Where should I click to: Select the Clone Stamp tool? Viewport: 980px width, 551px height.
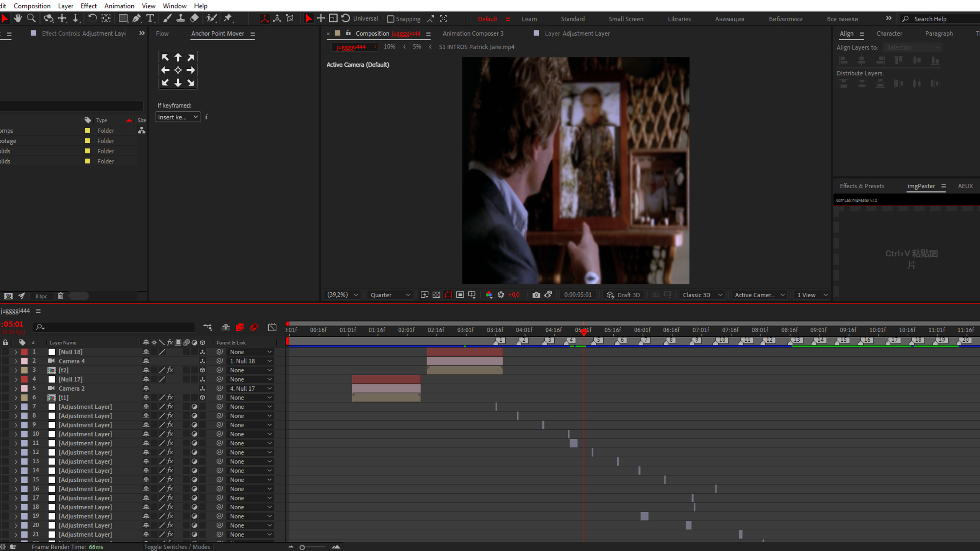(181, 18)
